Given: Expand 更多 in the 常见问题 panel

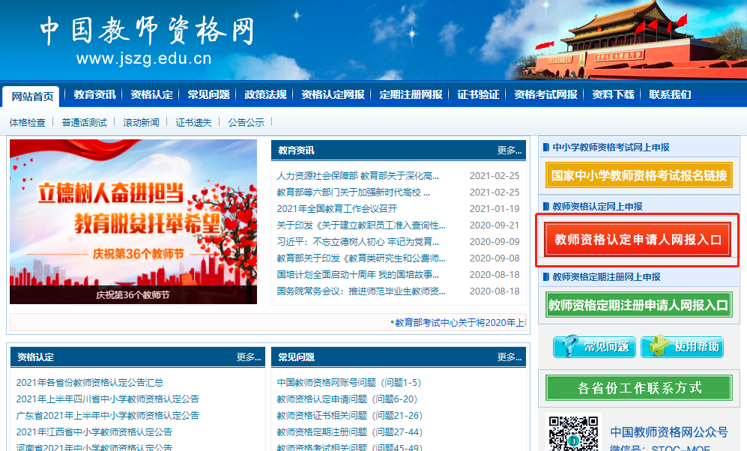Looking at the screenshot, I should [x=508, y=357].
